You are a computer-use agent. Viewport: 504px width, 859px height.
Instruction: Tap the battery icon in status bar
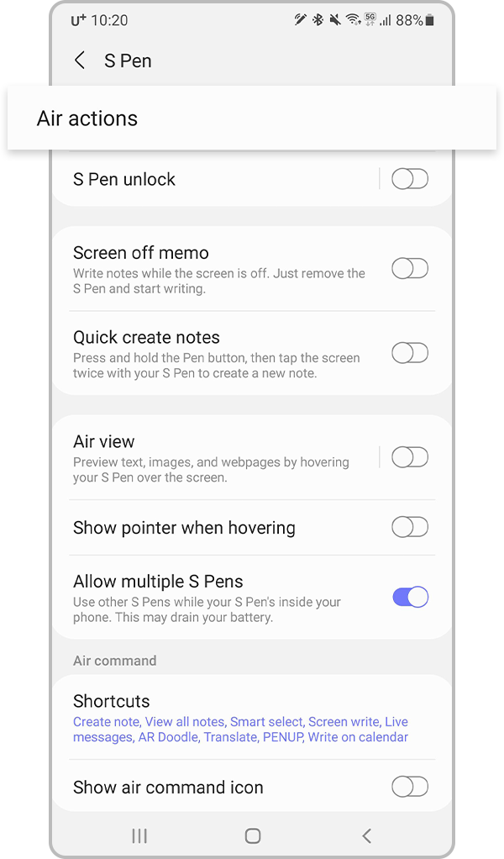click(429, 21)
